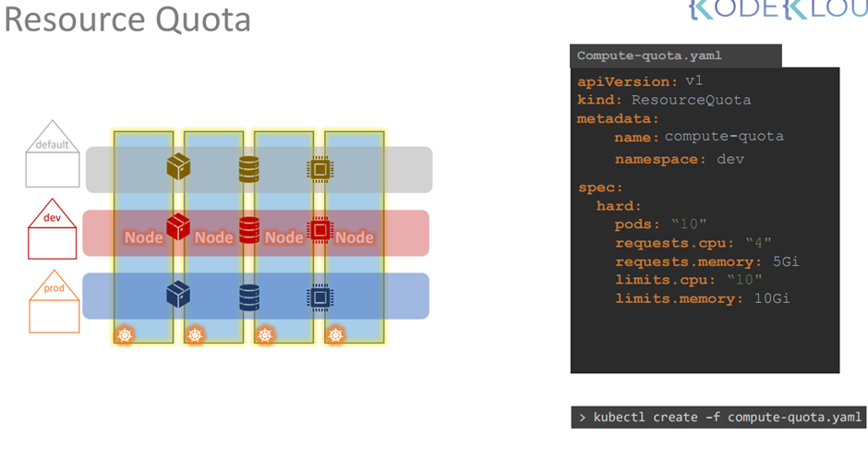This screenshot has height=461, width=868.
Task: Click the Kubernetes wheel icon under third node
Action: [265, 335]
